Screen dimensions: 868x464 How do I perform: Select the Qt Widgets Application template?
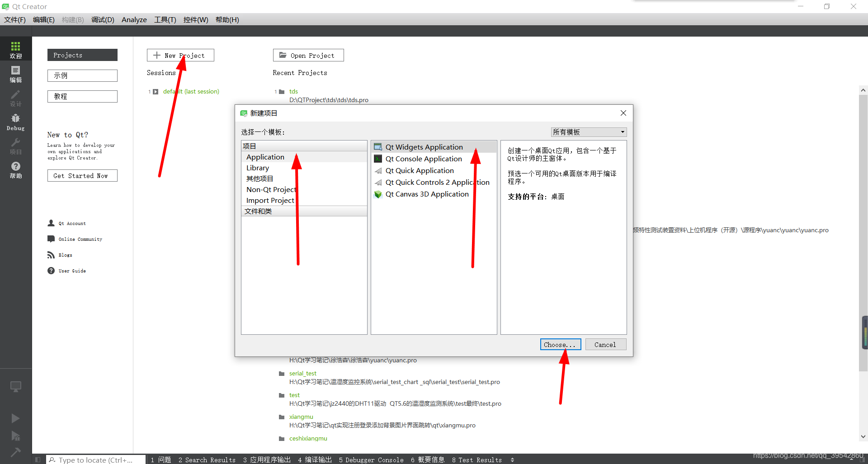[434, 147]
